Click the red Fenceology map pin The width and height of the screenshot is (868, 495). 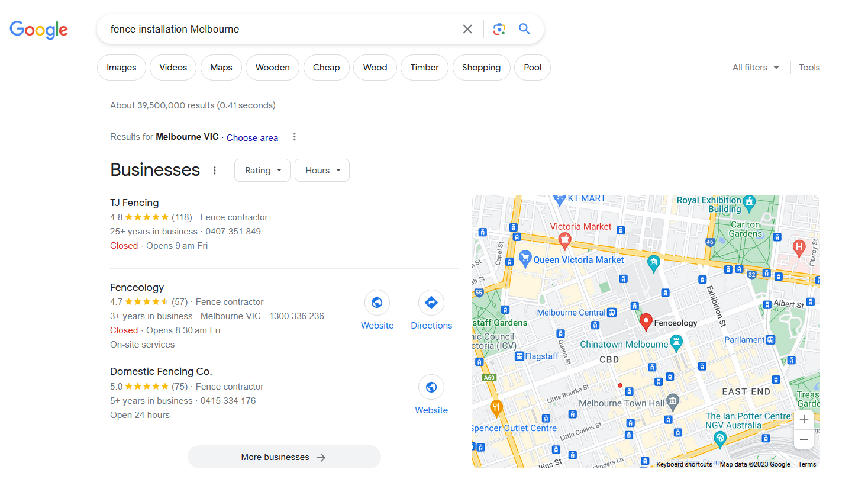(646, 322)
